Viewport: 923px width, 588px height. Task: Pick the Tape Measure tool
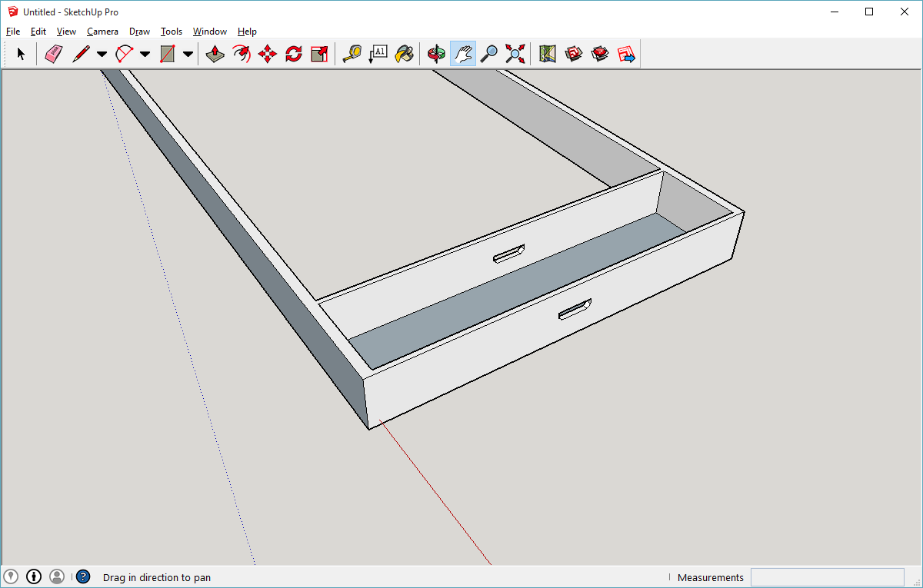pos(352,54)
